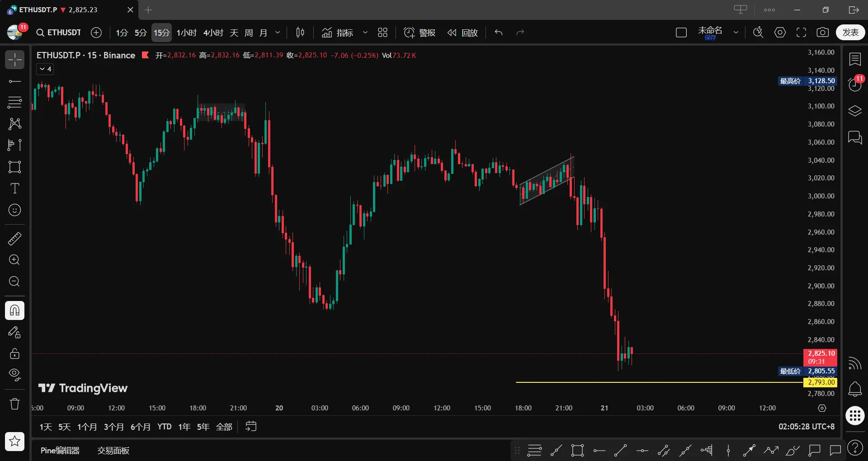868x461 pixels.
Task: Switch timeframe to 1小时
Action: coord(187,33)
